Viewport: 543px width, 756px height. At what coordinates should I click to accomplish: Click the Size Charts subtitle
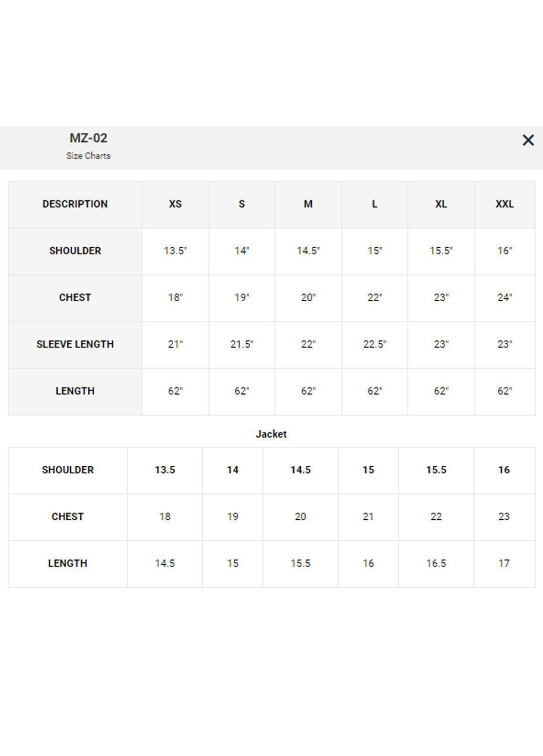point(88,156)
